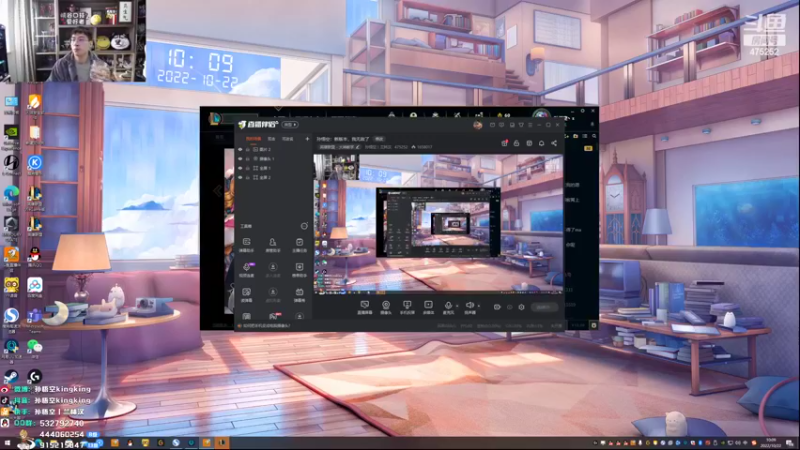This screenshot has width=800, height=450.
Task: Open the WeChat desktop shortcut
Action: tap(35, 346)
